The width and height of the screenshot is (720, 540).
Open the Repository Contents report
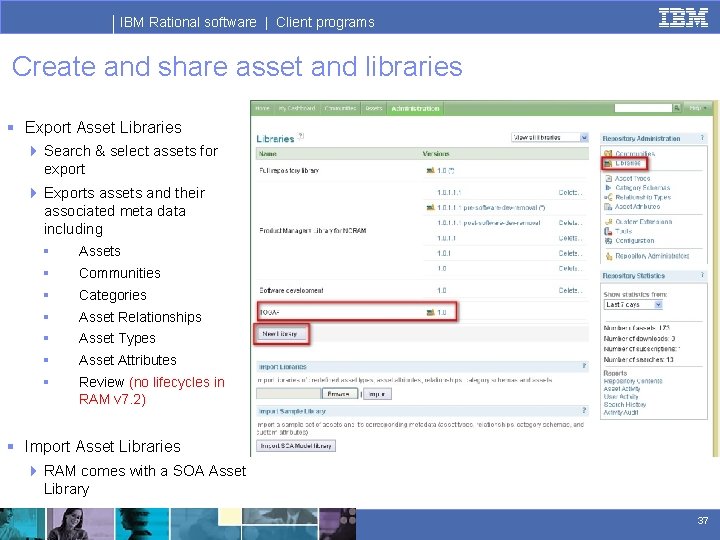coord(633,381)
